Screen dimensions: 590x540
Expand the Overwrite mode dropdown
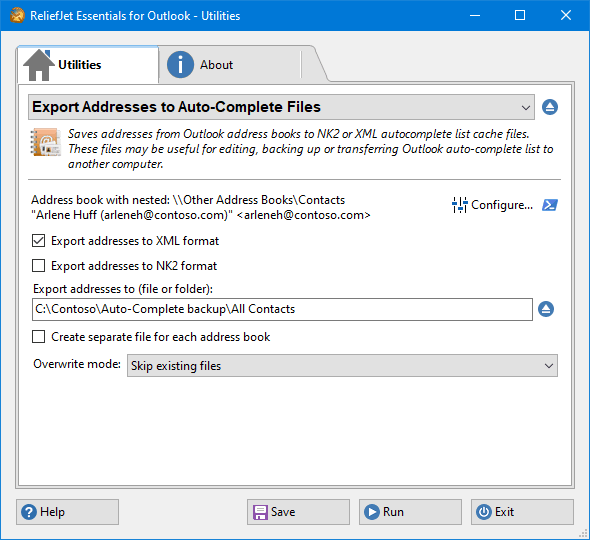pos(342,365)
